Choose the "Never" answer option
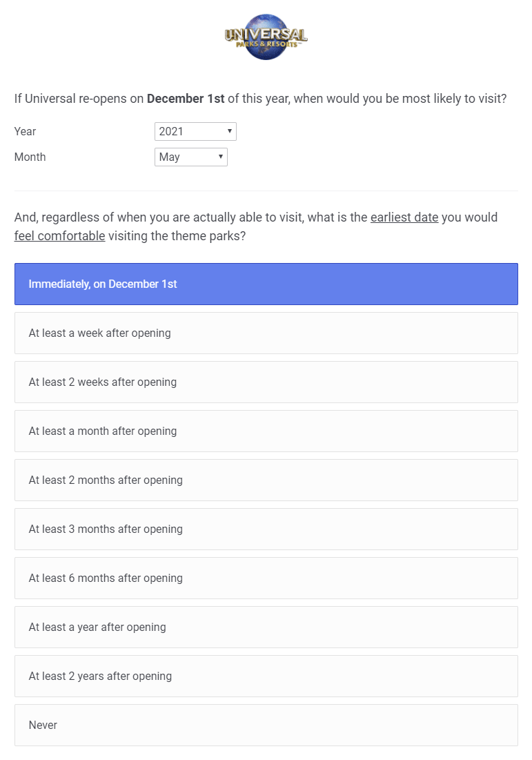Image resolution: width=532 pixels, height=760 pixels. [x=266, y=725]
